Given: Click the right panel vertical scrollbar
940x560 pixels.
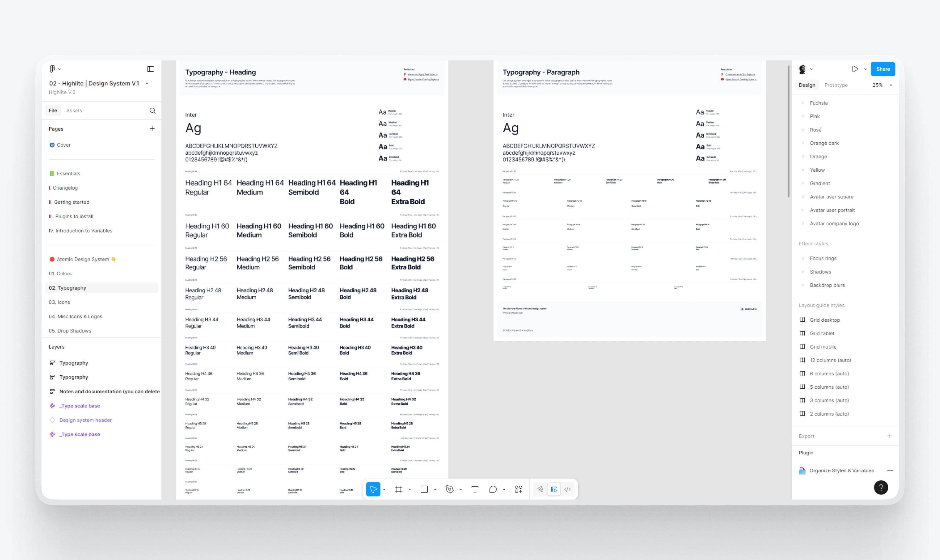Looking at the screenshot, I should 788,131.
